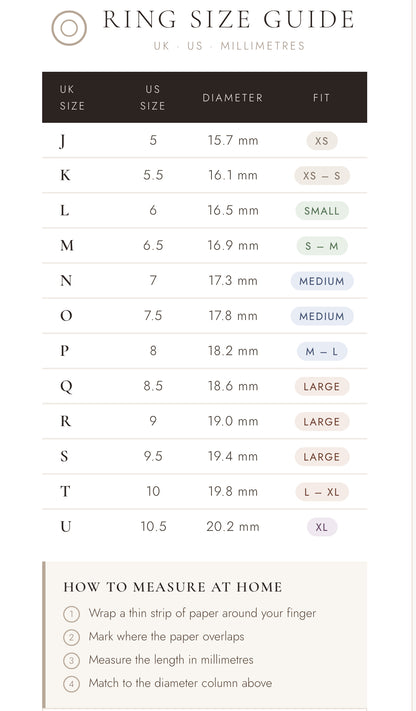
Task: Click the ring logo icon beside the title
Action: (x=69, y=28)
